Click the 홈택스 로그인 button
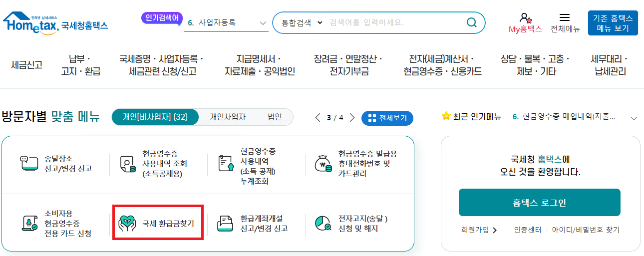 tap(539, 202)
